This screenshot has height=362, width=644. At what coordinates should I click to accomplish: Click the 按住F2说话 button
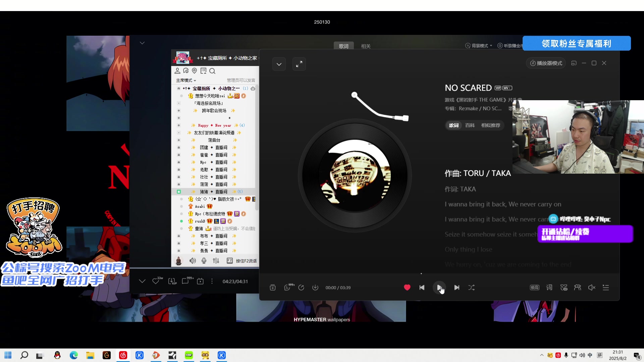point(246,261)
